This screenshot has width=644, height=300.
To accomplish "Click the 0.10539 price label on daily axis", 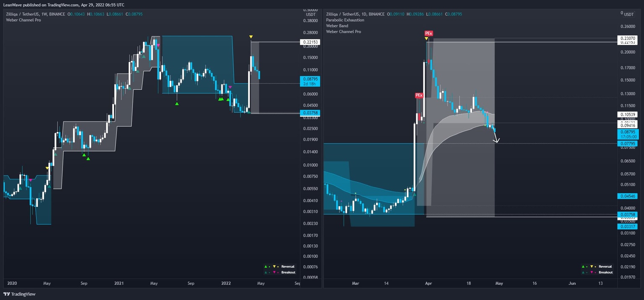I will pos(627,115).
